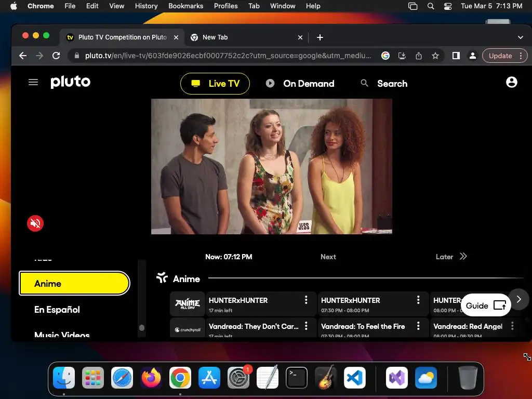Screen dimensions: 532x399
Task: Install app icon in address bar
Action: coord(402,56)
